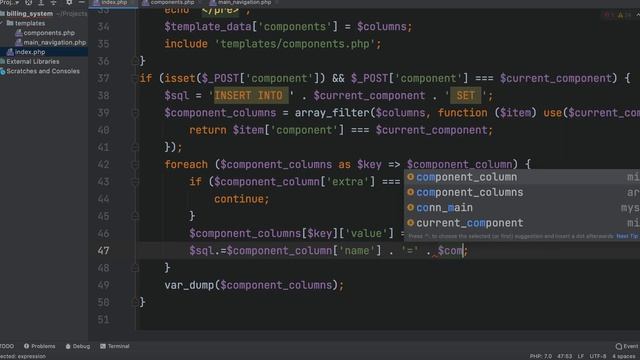Image resolution: width=640 pixels, height=360 pixels.
Task: Select the templates folder
Action: click(30, 23)
